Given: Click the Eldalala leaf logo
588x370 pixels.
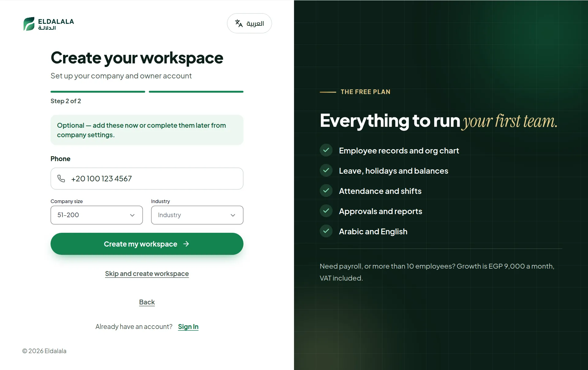Looking at the screenshot, I should 29,24.
